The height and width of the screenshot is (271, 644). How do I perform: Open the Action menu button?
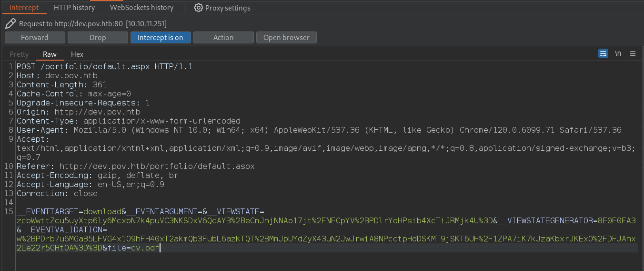click(223, 37)
